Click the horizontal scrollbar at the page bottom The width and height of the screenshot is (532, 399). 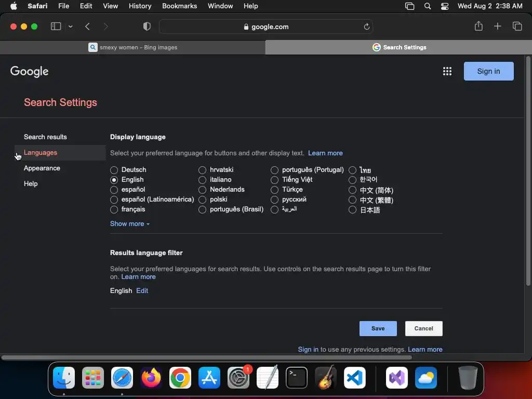[206, 357]
